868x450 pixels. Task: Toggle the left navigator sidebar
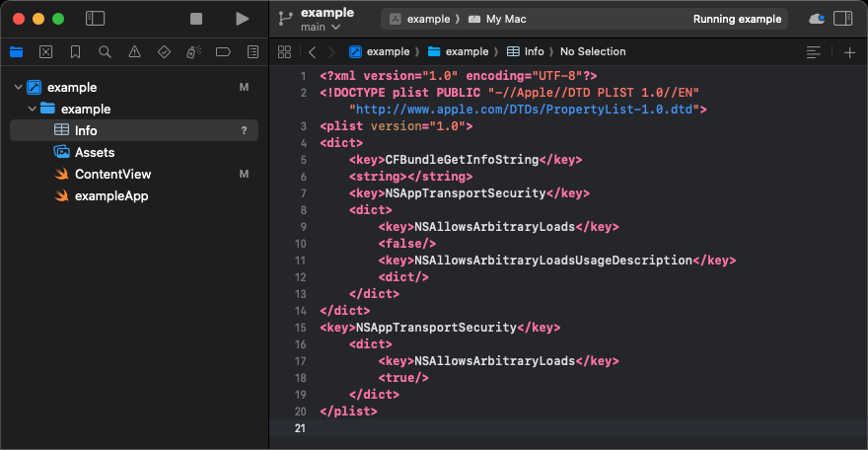click(96, 19)
